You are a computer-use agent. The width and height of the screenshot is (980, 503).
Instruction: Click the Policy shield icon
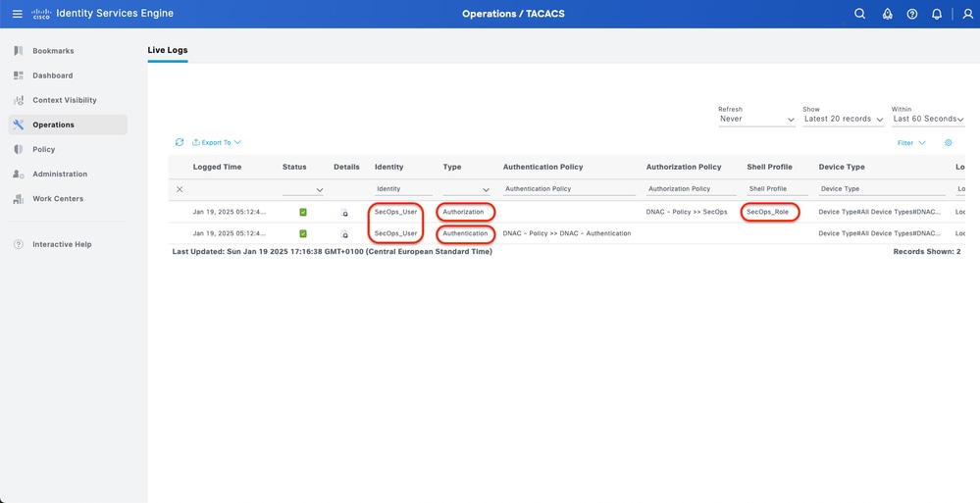[18, 149]
